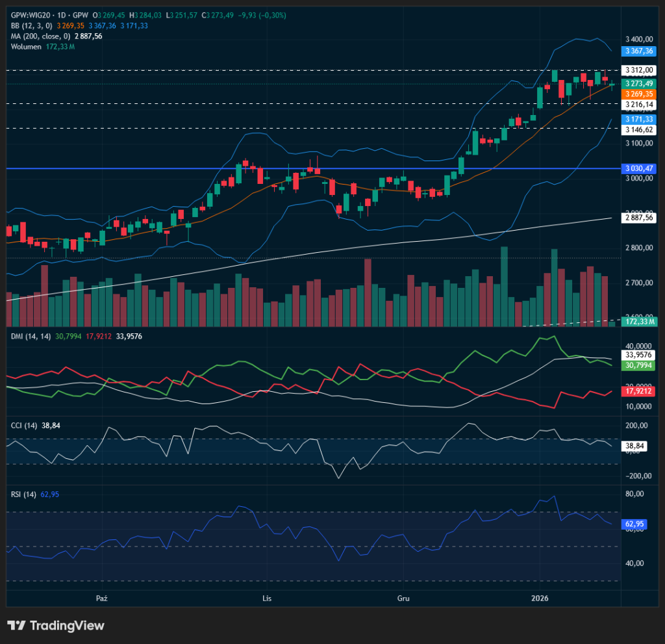665x644 pixels.
Task: Click the blue 3 367,36 upper band price tag
Action: tap(638, 50)
